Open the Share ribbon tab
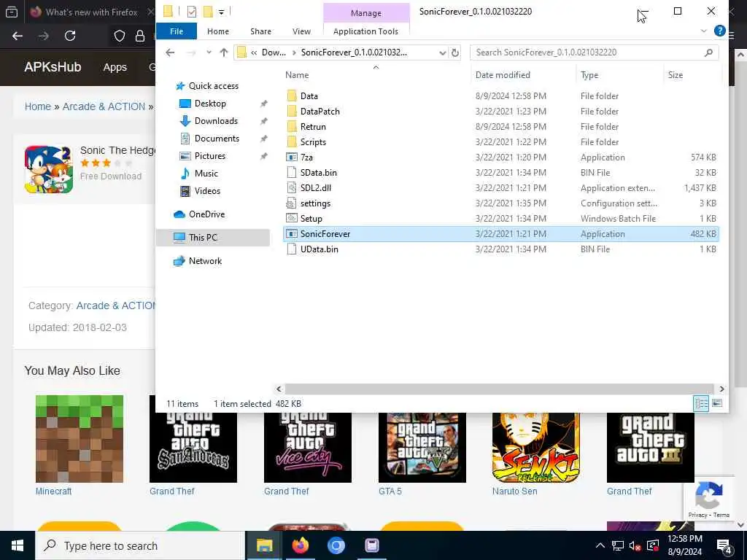 [260, 31]
